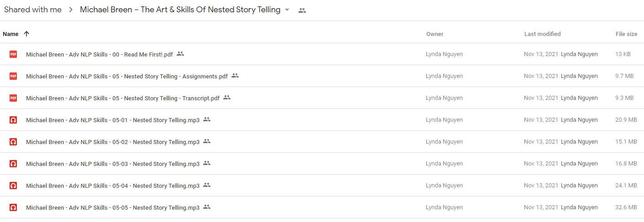Click the breadcrumb chevron after Shared with me

(71, 10)
